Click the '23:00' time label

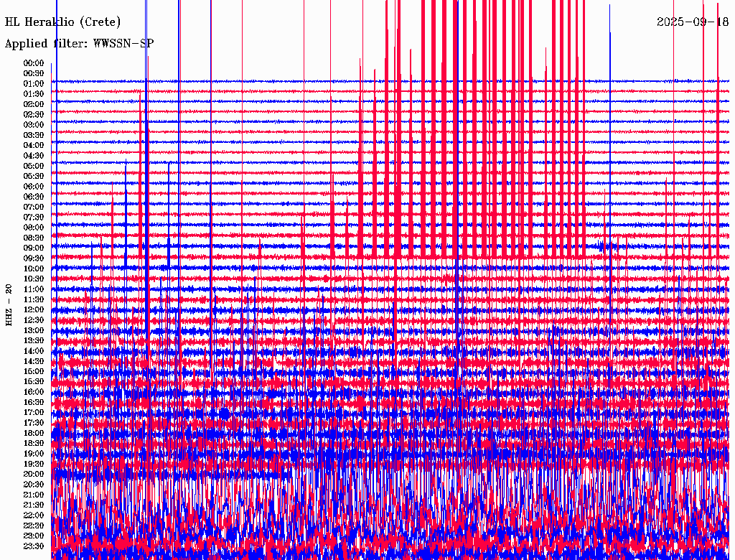click(x=34, y=536)
